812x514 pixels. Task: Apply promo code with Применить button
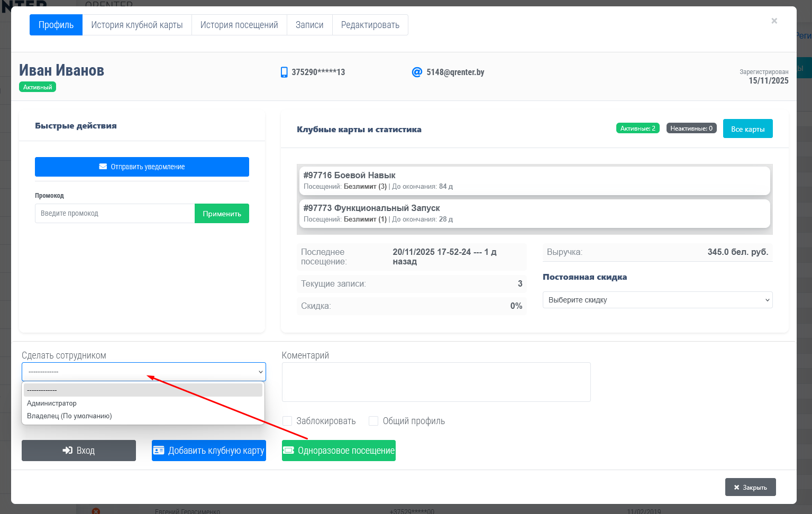[222, 214]
